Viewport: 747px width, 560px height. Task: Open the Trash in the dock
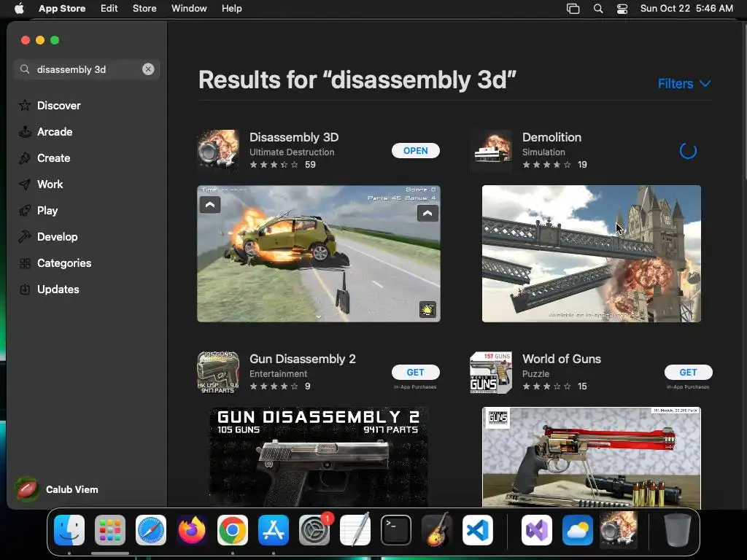678,530
